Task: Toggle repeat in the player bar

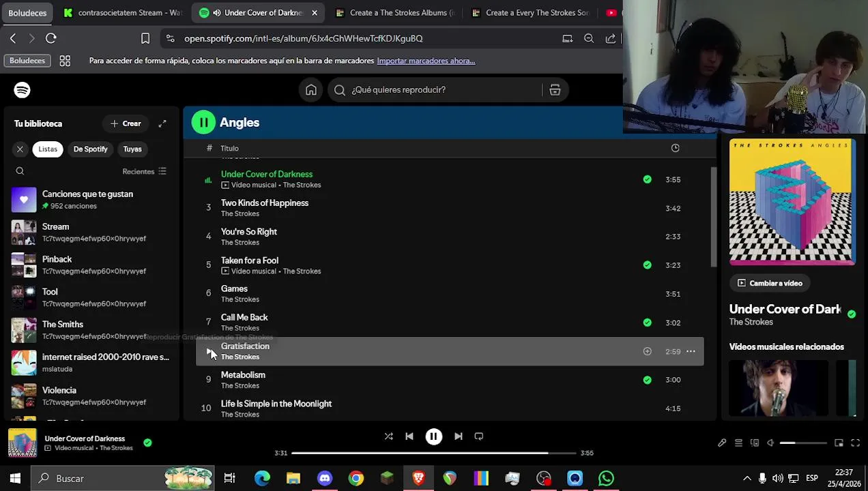Action: click(479, 436)
